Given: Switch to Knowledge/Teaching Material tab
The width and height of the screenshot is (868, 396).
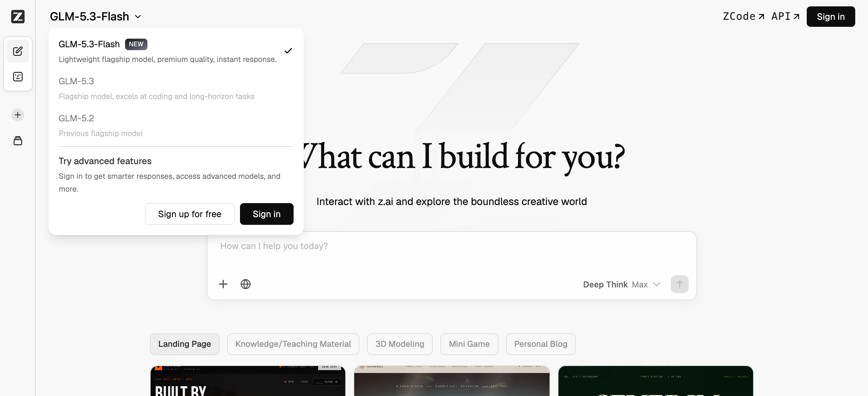Looking at the screenshot, I should pos(293,344).
